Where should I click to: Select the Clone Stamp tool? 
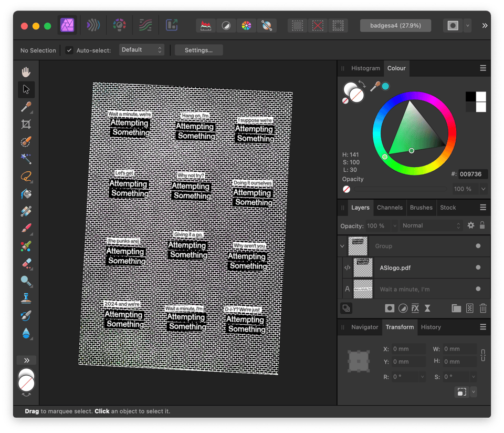26,298
